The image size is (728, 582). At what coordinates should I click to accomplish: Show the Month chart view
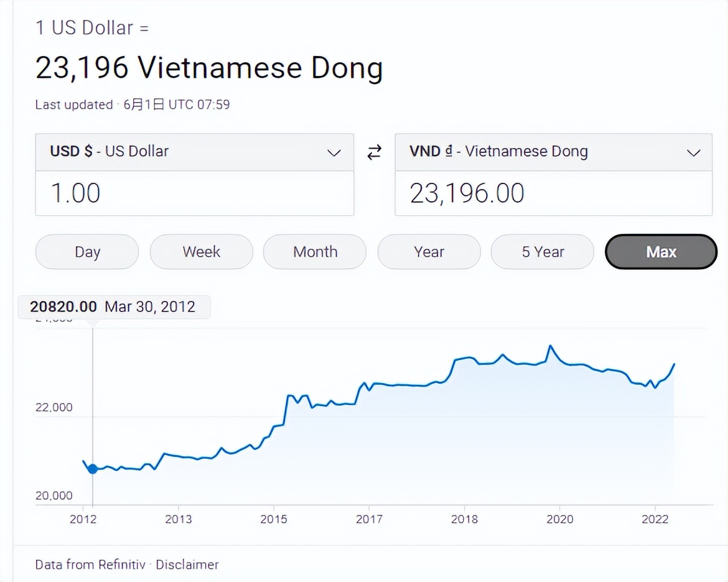(315, 252)
